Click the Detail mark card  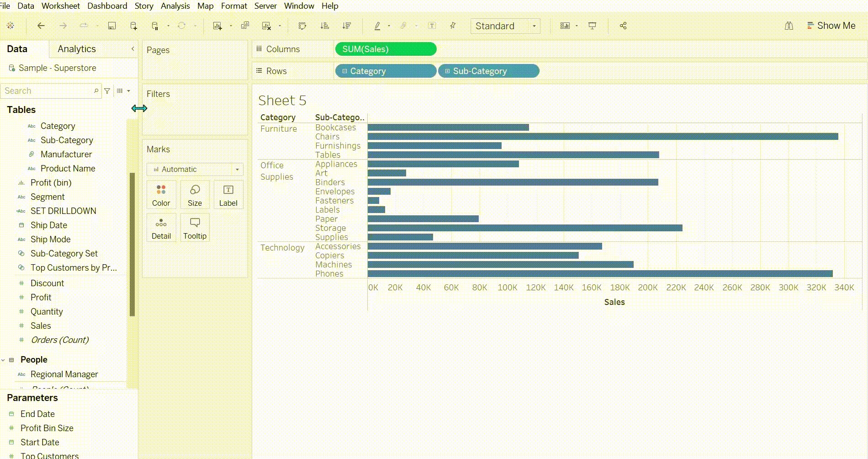pyautogui.click(x=161, y=228)
